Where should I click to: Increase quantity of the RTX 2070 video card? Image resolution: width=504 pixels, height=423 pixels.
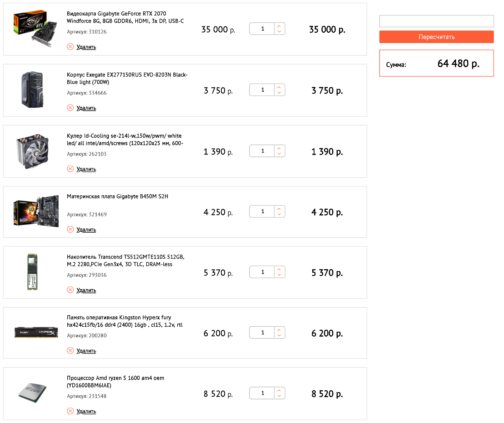pyautogui.click(x=279, y=26)
